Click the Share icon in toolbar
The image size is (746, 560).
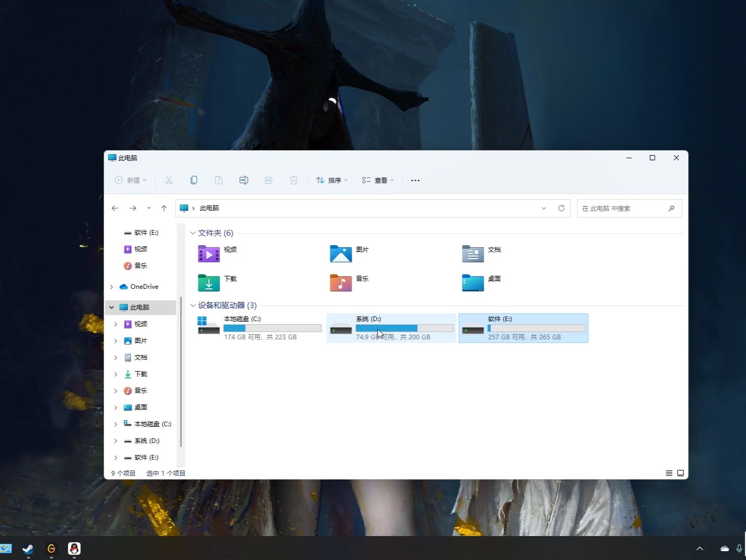[268, 180]
